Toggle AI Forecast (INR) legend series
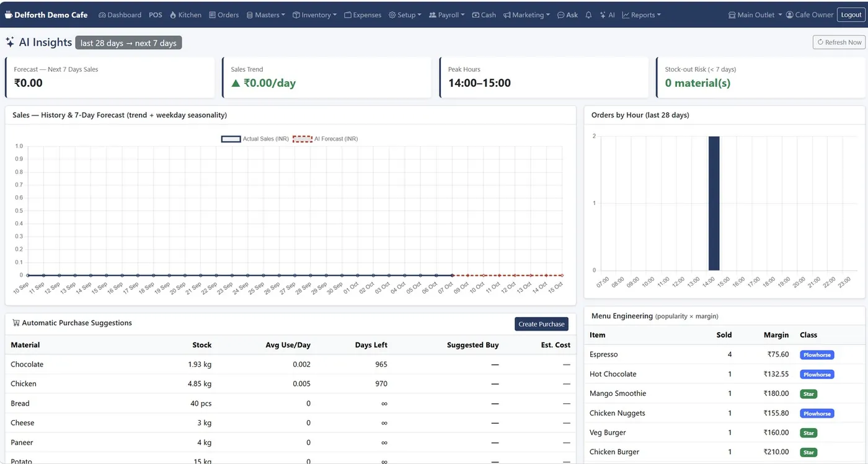Screen dimensions: 868x464 [x=325, y=139]
